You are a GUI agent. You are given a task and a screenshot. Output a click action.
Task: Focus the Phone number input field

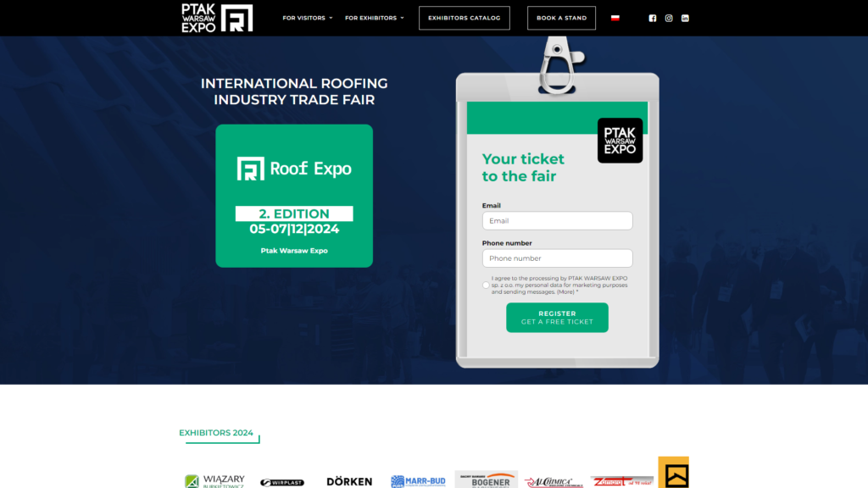[x=557, y=258]
